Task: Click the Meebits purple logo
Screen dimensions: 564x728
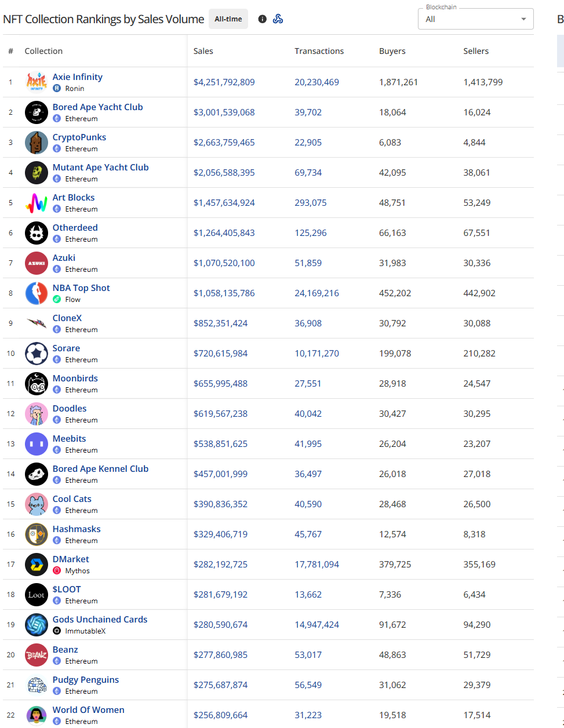Action: [37, 444]
